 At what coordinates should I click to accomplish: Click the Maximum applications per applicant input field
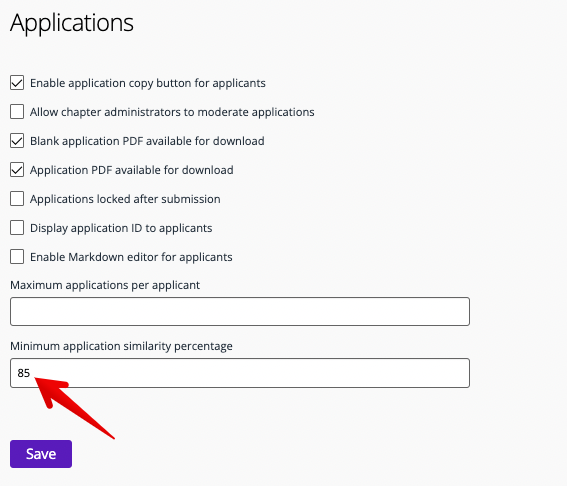click(240, 311)
